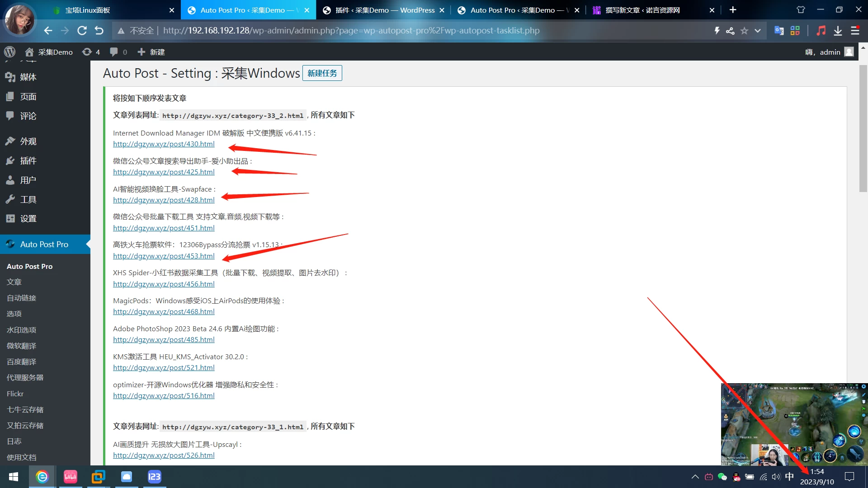The height and width of the screenshot is (488, 868).
Task: Click the undo/restore page icon
Action: point(99,31)
